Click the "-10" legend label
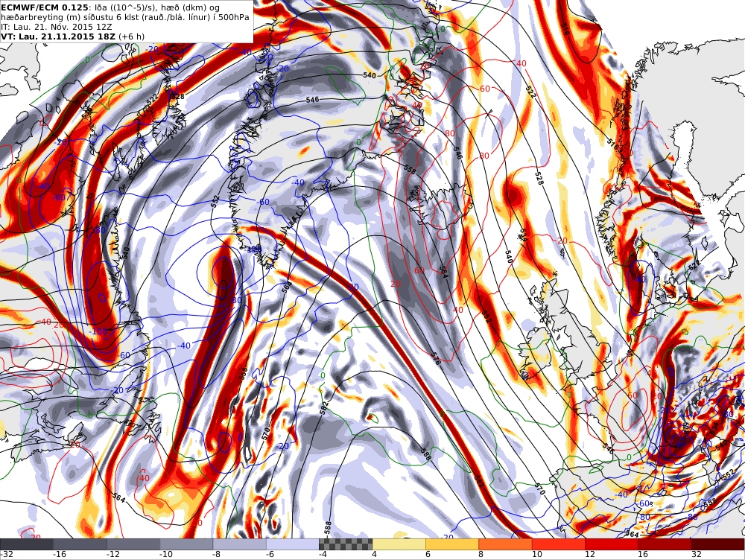 [166, 555]
